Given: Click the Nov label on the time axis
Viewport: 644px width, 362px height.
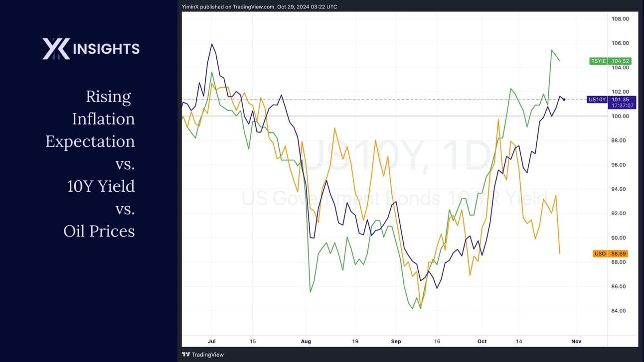Looking at the screenshot, I should click(x=576, y=342).
